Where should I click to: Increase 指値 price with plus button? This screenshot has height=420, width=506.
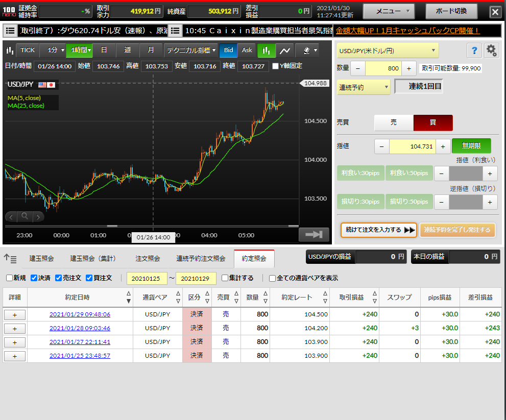coord(443,146)
